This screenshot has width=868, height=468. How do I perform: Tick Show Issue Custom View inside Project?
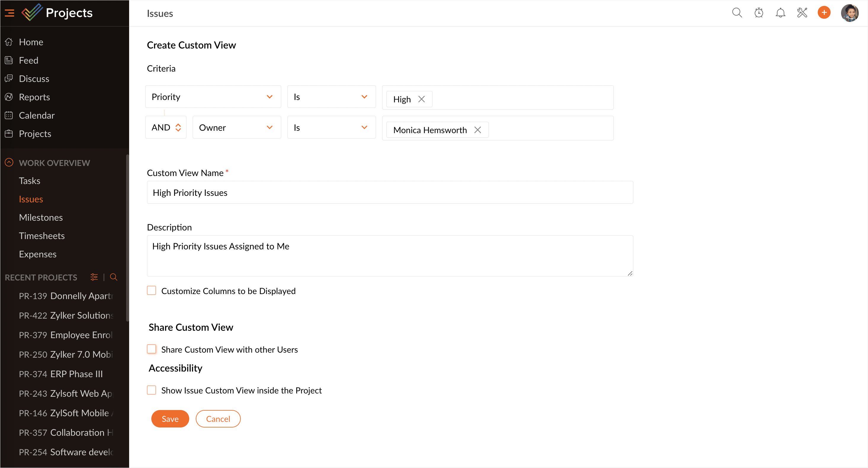pos(152,390)
